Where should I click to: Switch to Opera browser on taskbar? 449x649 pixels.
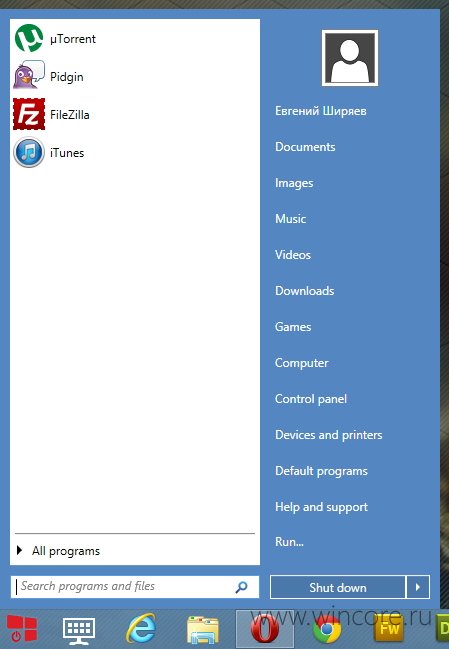pyautogui.click(x=265, y=629)
